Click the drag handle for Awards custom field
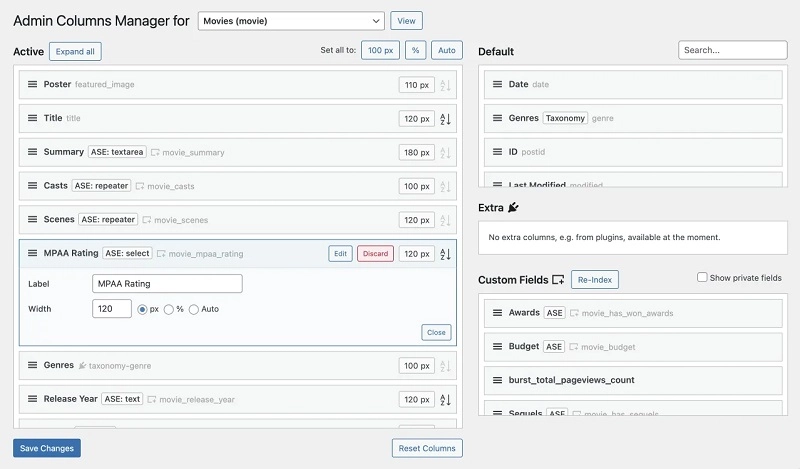800x469 pixels. [x=497, y=313]
